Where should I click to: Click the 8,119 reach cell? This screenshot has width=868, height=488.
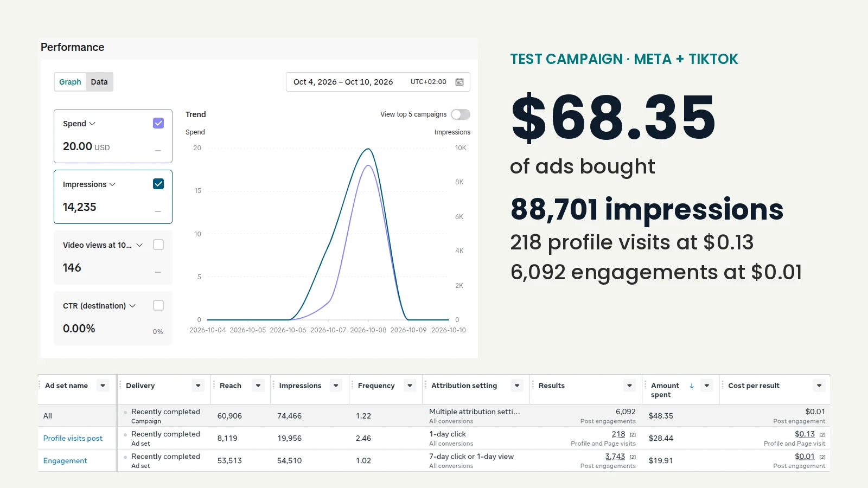coord(227,438)
